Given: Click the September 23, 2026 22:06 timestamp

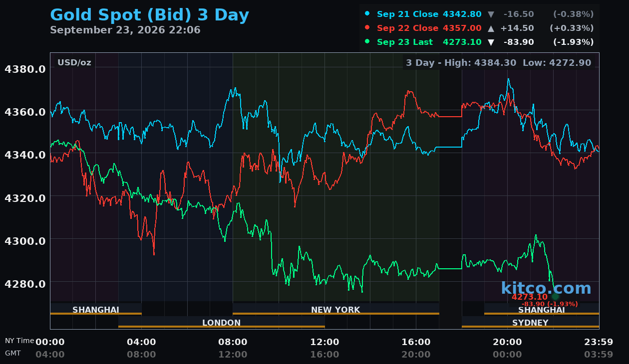Looking at the screenshot, I should 125,30.
